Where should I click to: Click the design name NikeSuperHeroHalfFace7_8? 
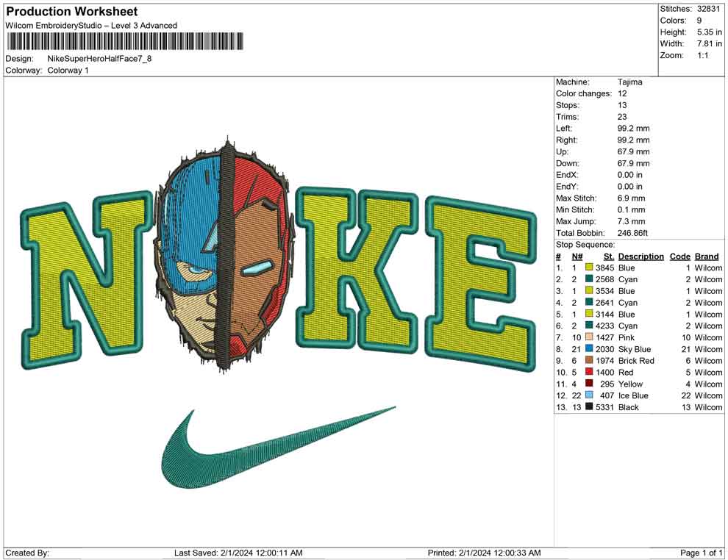(99, 59)
